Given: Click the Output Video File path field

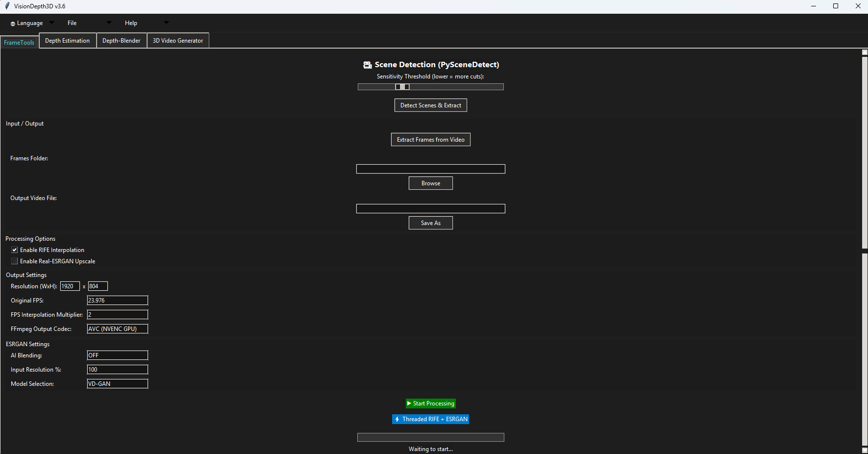Looking at the screenshot, I should [x=431, y=209].
